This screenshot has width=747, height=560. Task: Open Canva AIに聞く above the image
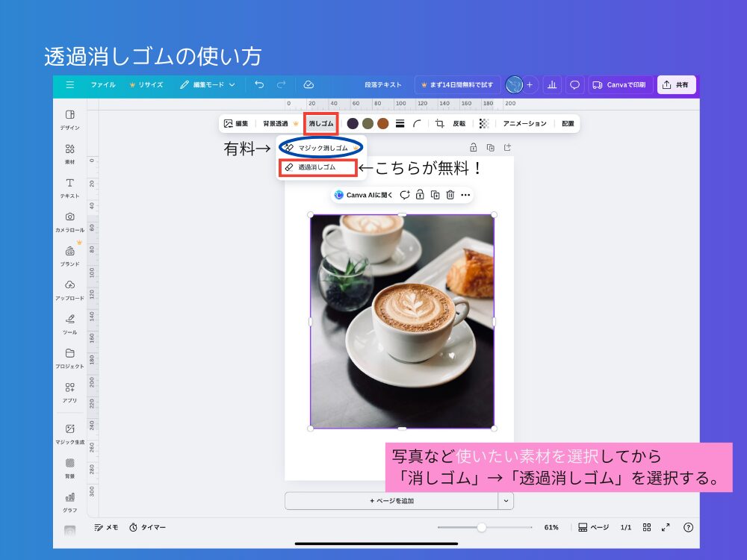[364, 195]
